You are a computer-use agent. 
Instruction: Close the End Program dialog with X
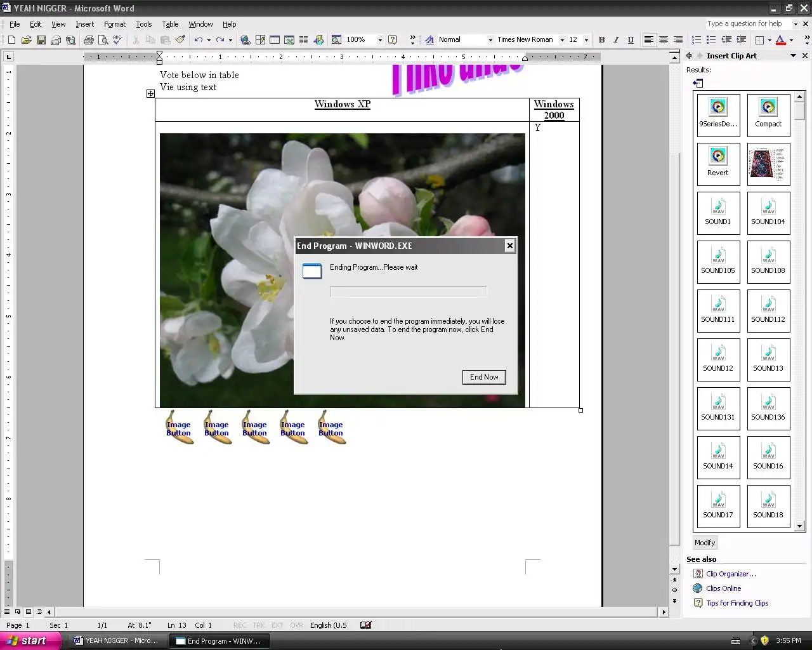pos(509,246)
